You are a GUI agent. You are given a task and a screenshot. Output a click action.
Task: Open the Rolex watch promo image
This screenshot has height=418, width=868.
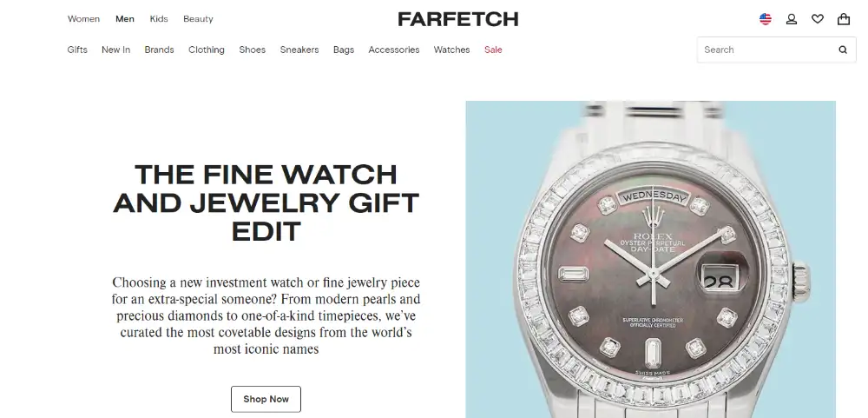click(650, 260)
